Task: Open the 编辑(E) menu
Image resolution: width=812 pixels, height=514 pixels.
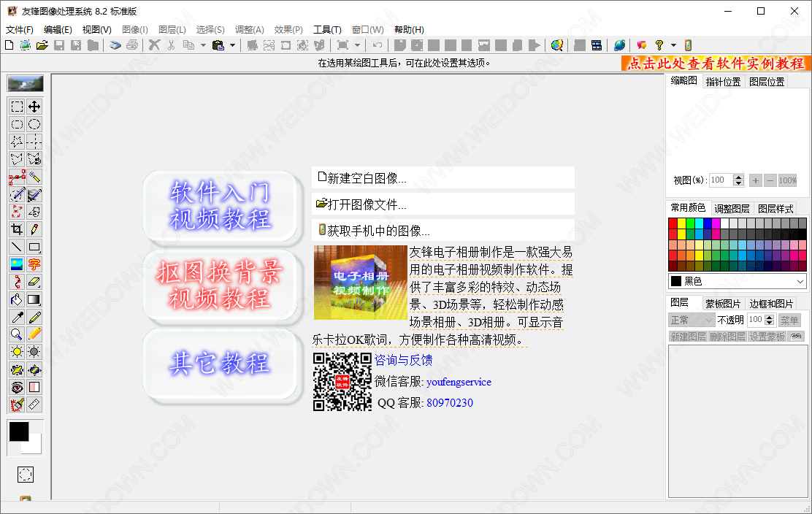Action: [x=58, y=29]
